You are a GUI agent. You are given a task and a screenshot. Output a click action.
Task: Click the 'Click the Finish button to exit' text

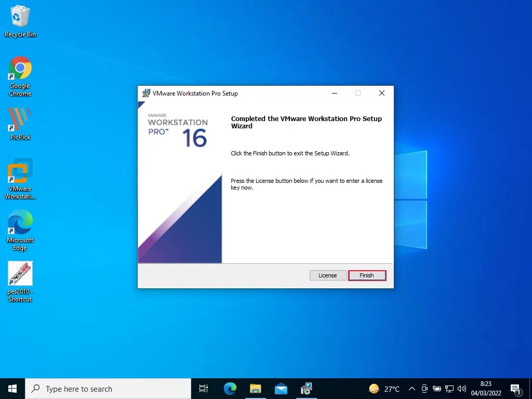[290, 153]
